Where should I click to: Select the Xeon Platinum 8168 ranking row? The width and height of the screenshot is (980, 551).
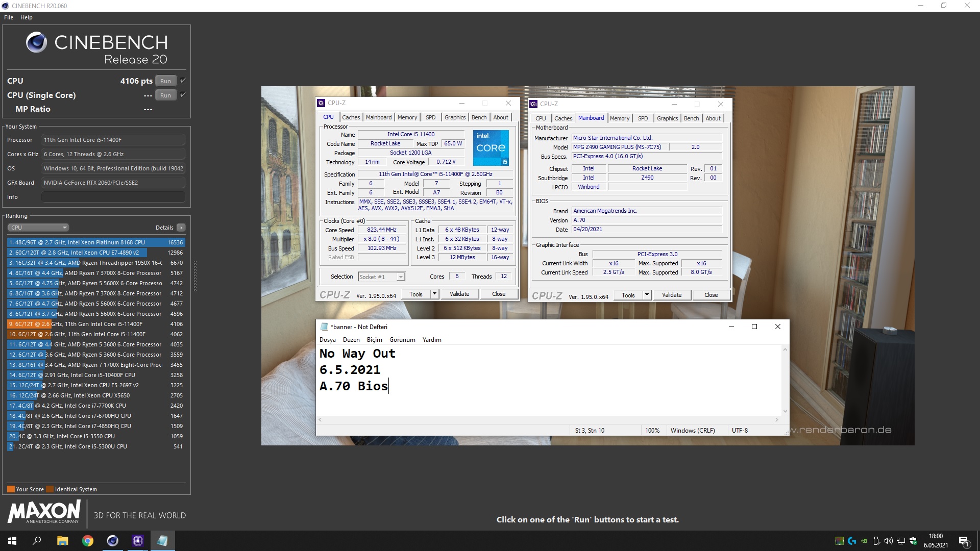tap(96, 242)
